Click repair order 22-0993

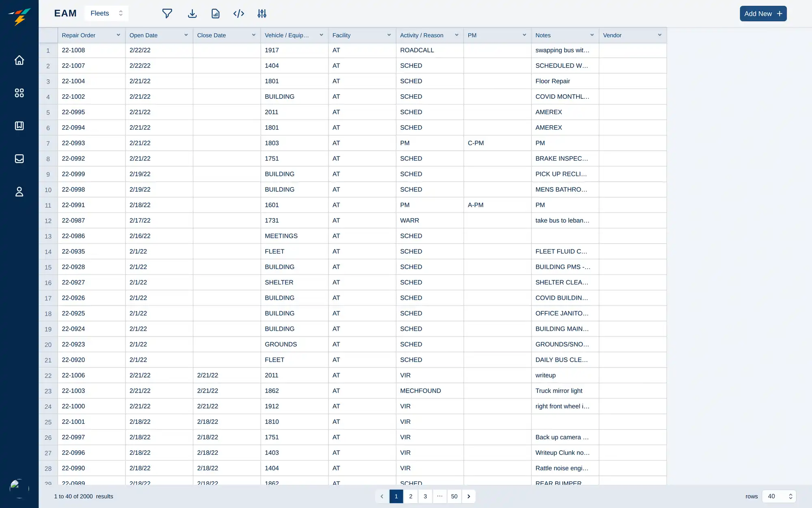[x=92, y=143]
